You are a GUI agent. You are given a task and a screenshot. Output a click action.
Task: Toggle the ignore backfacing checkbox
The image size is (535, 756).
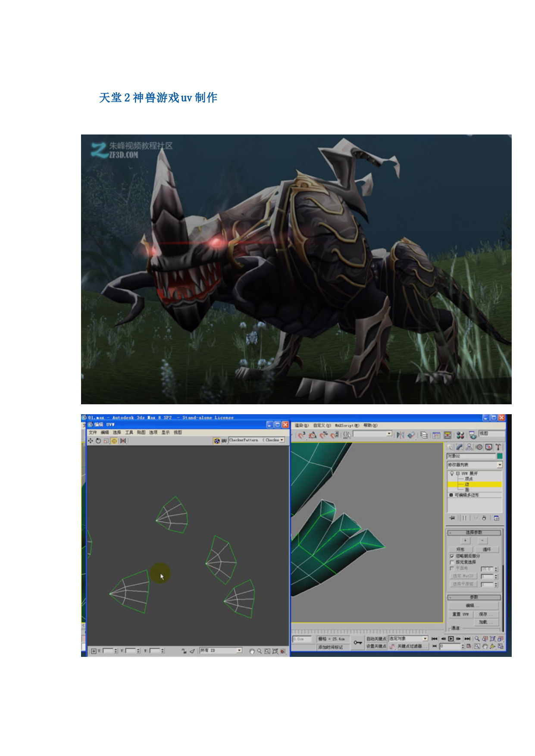click(x=452, y=556)
